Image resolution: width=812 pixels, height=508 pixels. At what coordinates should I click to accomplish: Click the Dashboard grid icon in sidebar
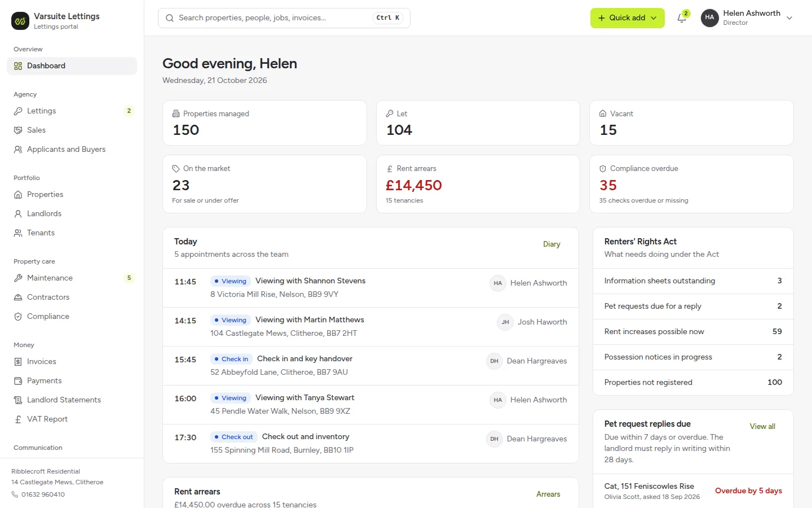click(x=18, y=66)
